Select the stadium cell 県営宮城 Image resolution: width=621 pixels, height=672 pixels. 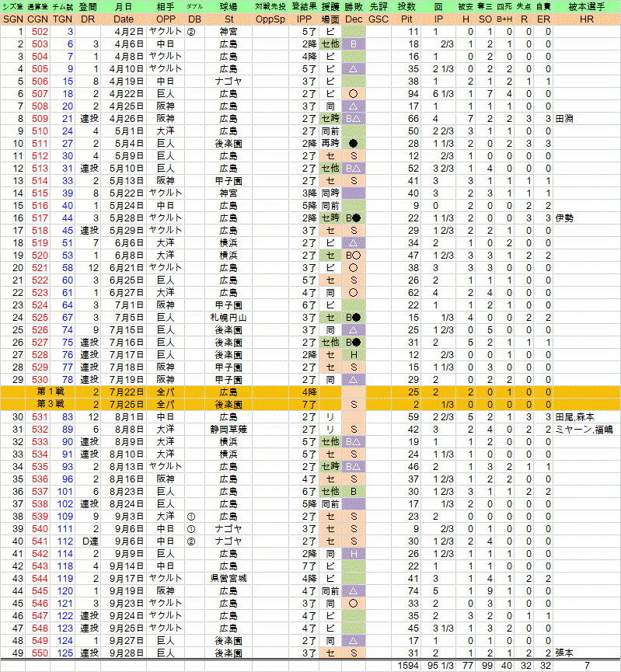[229, 579]
